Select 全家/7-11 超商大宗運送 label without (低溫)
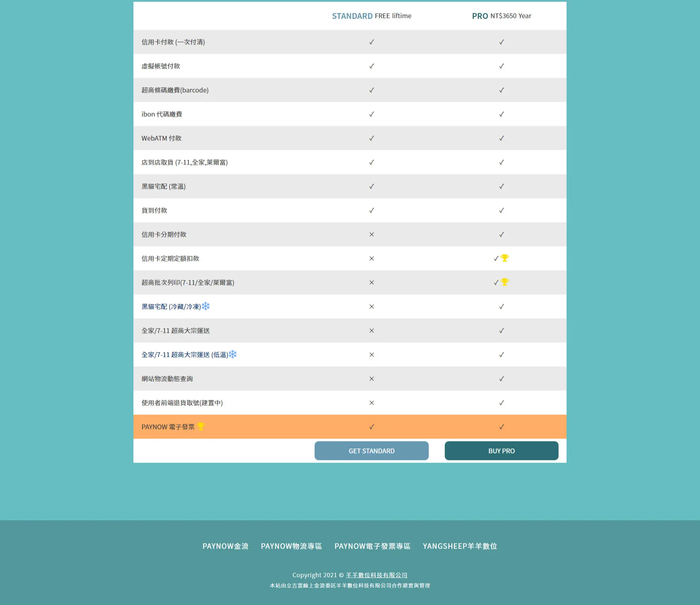The height and width of the screenshot is (605, 700). (175, 331)
